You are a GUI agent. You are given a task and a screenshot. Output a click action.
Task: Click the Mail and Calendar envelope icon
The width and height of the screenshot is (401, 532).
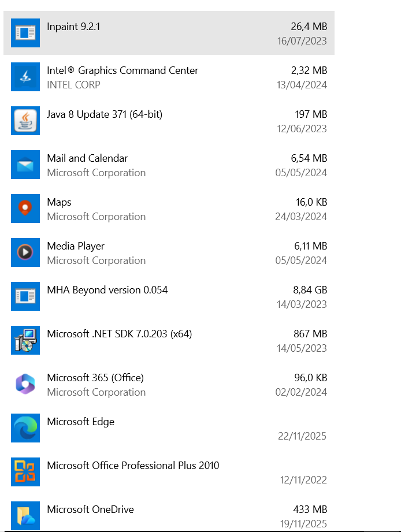coord(25,165)
